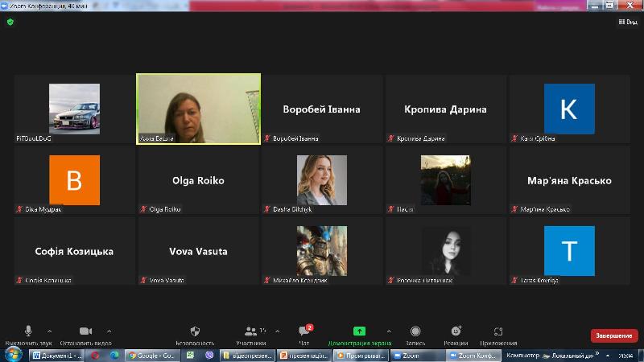644x362 pixels.
Task: Select the car avatar participant tile
Action: 74,109
